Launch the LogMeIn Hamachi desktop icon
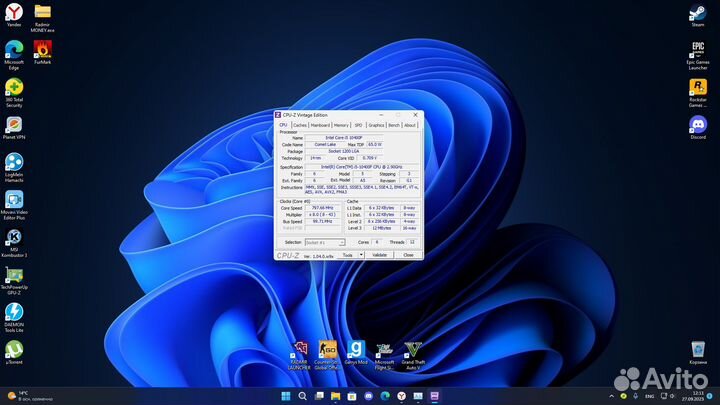720x405 pixels. click(x=14, y=168)
